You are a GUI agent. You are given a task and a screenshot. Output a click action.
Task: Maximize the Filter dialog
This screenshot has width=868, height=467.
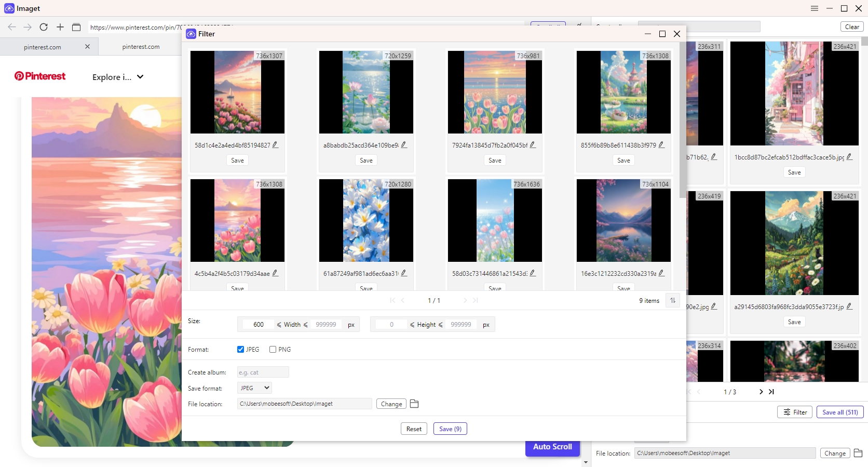pyautogui.click(x=662, y=34)
